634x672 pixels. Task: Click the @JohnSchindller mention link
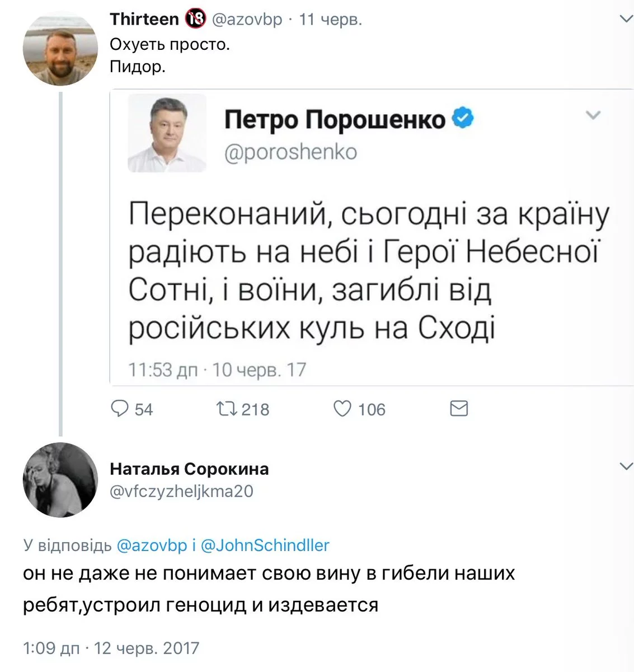click(x=265, y=545)
